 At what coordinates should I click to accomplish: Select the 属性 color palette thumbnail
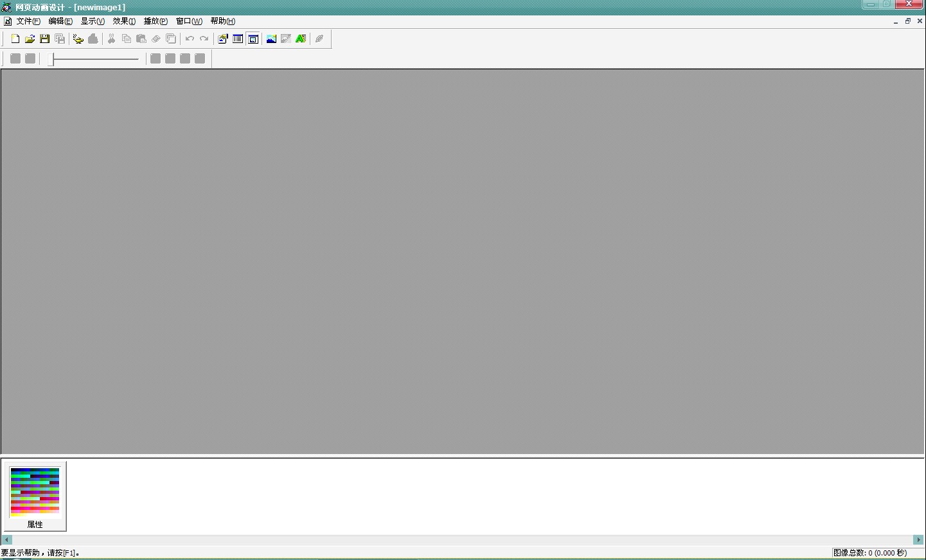coord(35,496)
